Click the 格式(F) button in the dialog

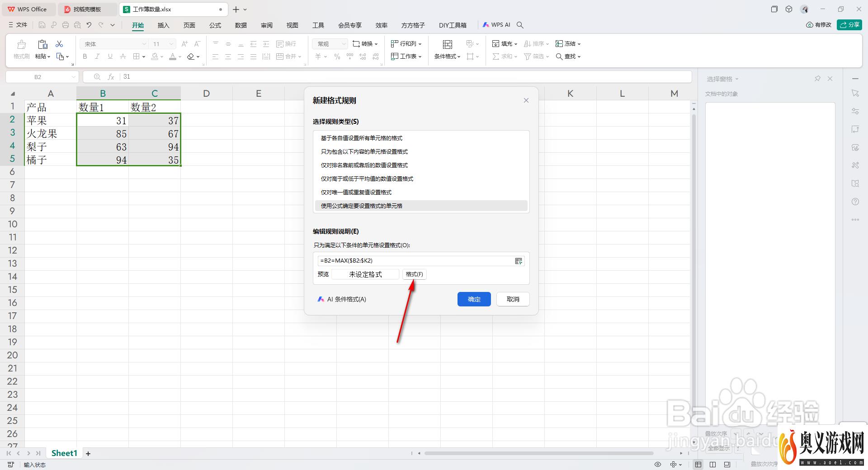pyautogui.click(x=414, y=274)
